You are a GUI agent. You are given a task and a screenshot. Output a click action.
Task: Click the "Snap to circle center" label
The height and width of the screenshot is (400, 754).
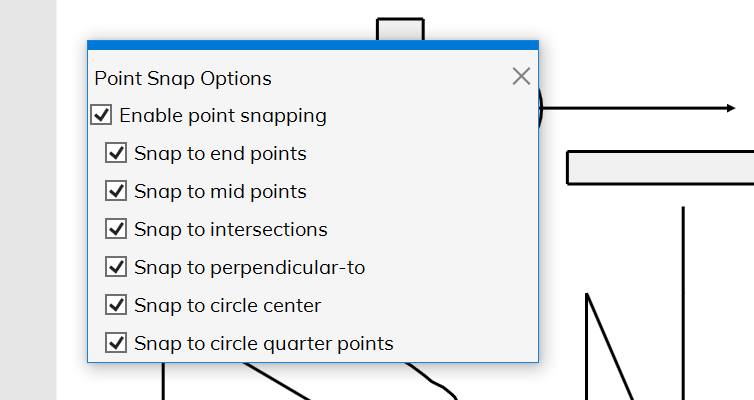pos(227,305)
